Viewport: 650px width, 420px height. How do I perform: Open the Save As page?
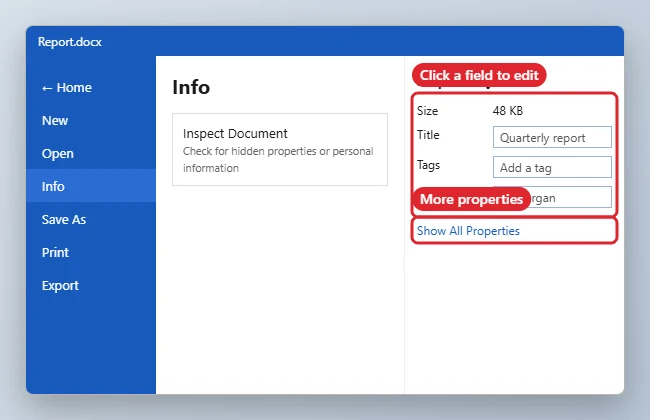91,219
